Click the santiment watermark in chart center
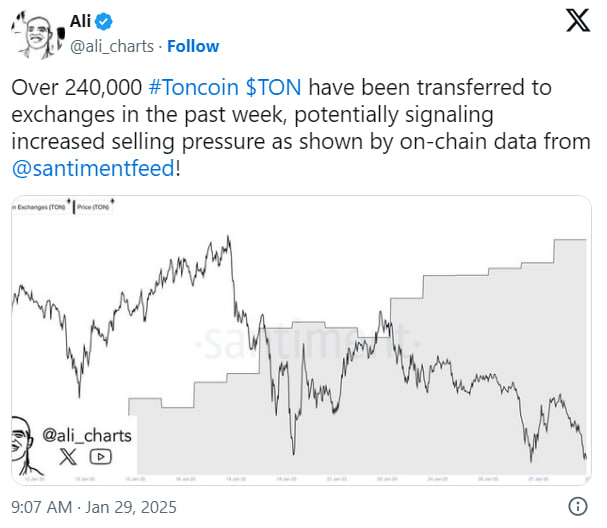 click(x=300, y=343)
